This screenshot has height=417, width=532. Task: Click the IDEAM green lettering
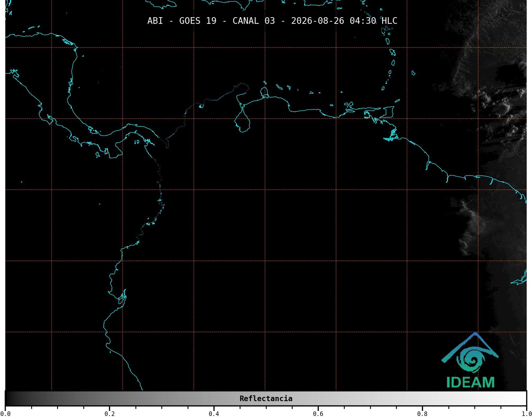point(470,382)
